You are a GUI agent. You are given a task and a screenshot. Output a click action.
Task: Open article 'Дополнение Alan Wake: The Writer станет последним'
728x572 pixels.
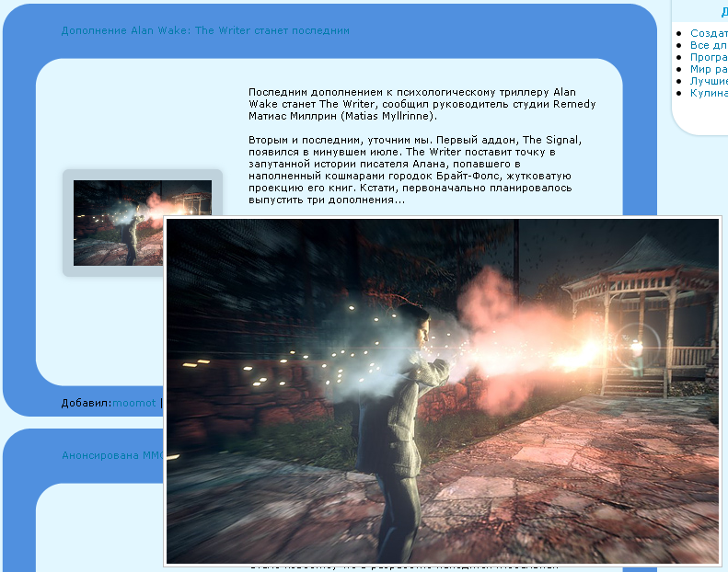[x=205, y=30]
